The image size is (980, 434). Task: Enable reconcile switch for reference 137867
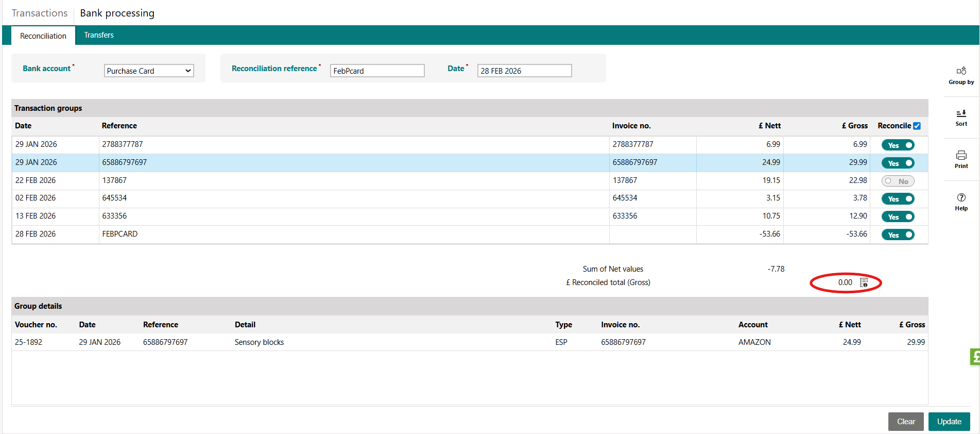[x=898, y=181]
